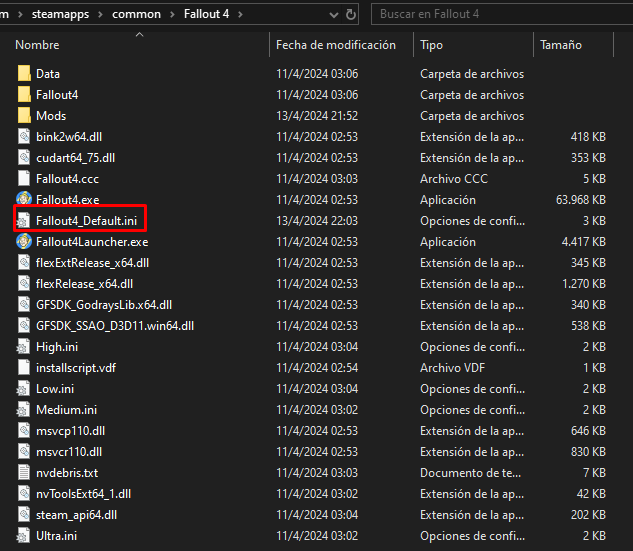
Task: Select the cudart64_75.dll file icon
Action: pyautogui.click(x=24, y=157)
